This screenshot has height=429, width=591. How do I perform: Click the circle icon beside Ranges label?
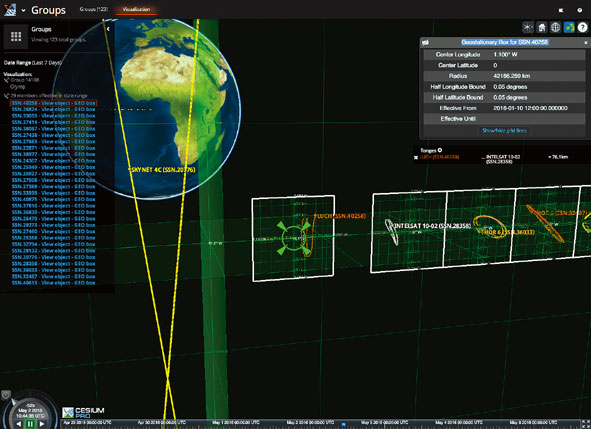click(439, 150)
